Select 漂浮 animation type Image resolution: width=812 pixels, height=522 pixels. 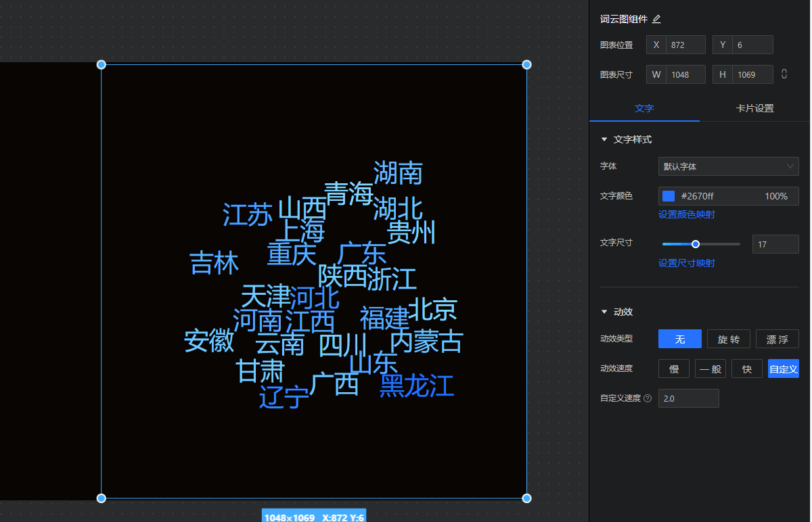[777, 339]
